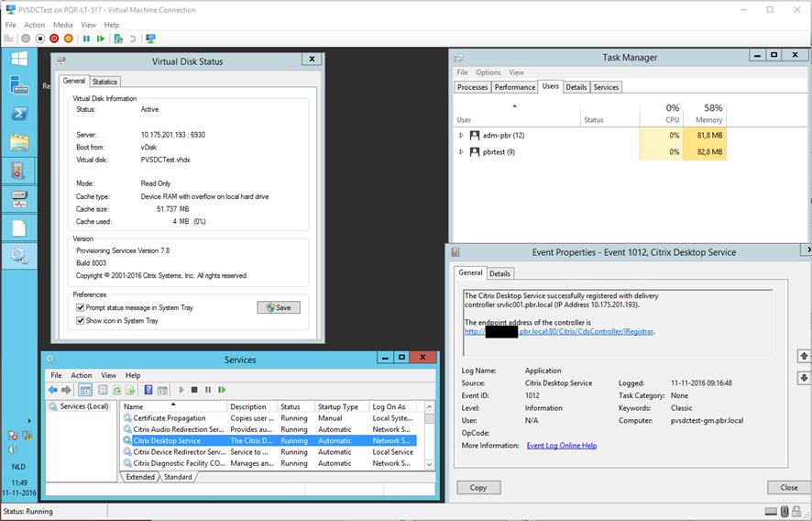The width and height of the screenshot is (812, 521).
Task: Click the speaker volume tray icon
Action: pos(14,449)
